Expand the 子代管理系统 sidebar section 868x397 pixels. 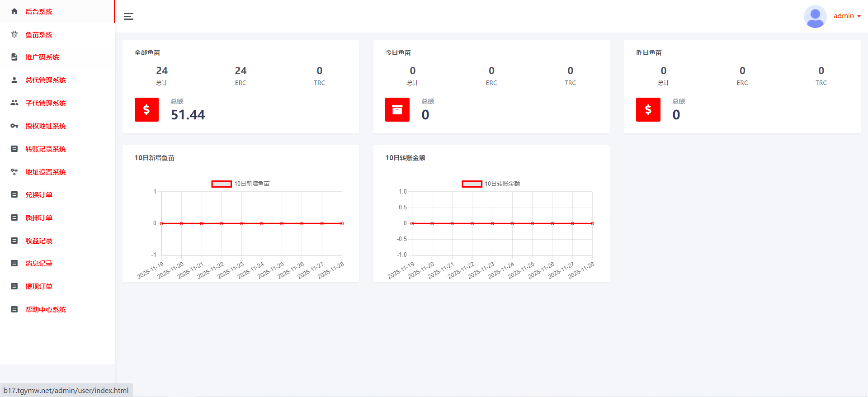click(46, 103)
